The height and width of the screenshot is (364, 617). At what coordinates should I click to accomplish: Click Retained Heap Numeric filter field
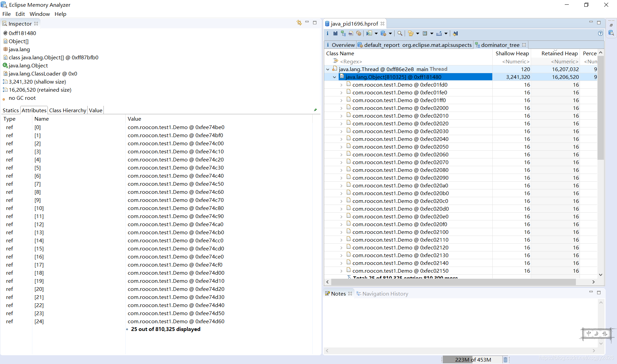coord(556,61)
